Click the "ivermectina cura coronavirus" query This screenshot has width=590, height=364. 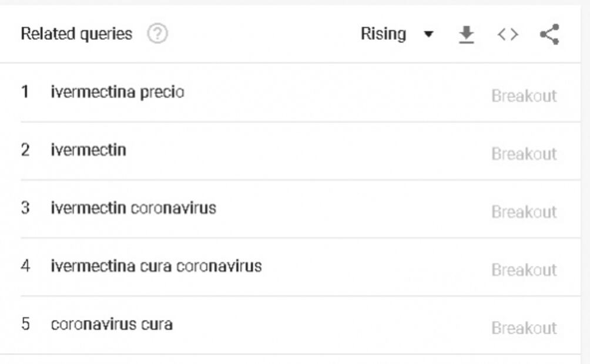tap(156, 266)
